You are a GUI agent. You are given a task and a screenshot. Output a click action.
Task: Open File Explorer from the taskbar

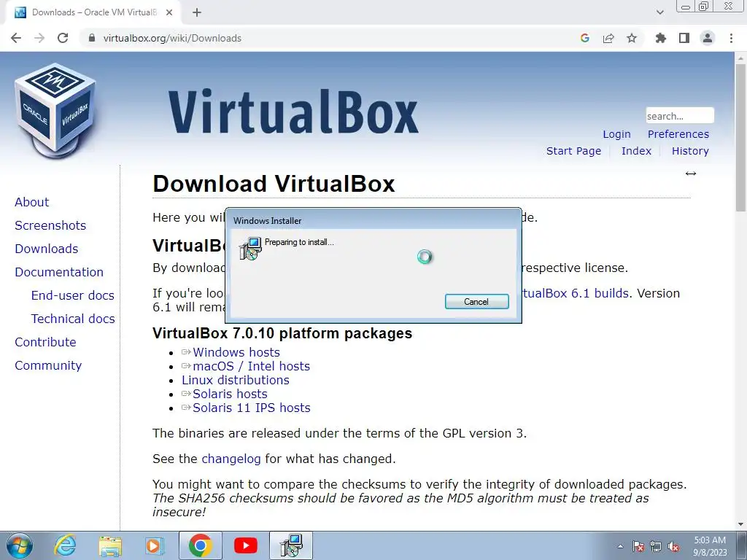(x=110, y=545)
